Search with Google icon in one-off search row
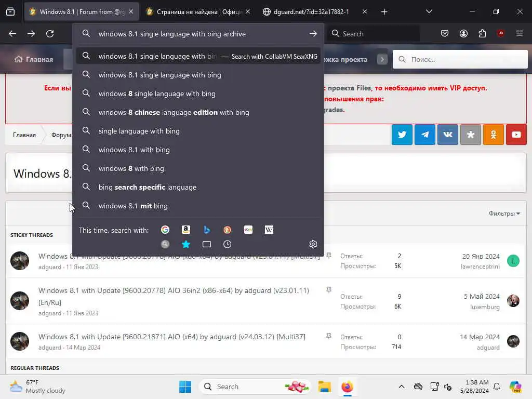Screen dimensions: 532x399 [x=165, y=230]
